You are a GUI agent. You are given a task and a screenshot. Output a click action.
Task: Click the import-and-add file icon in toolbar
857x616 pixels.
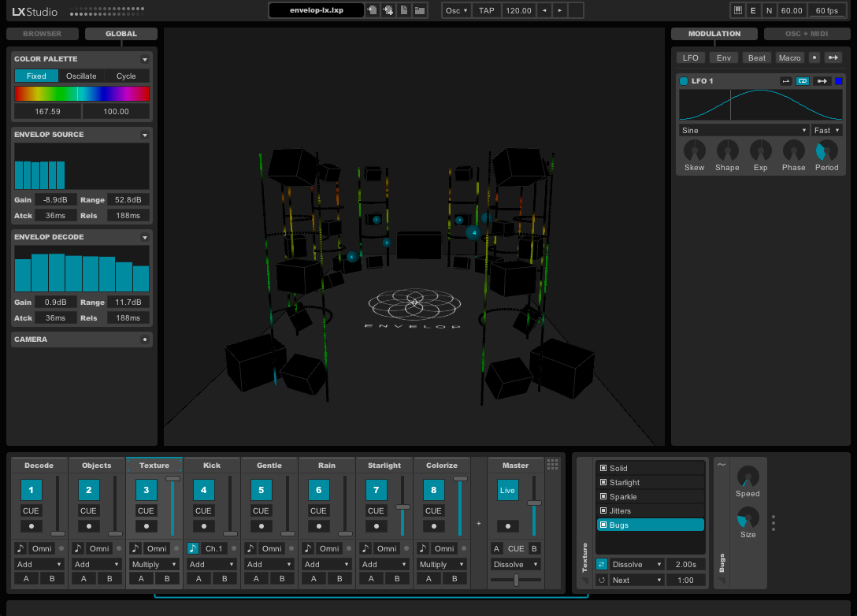[388, 10]
